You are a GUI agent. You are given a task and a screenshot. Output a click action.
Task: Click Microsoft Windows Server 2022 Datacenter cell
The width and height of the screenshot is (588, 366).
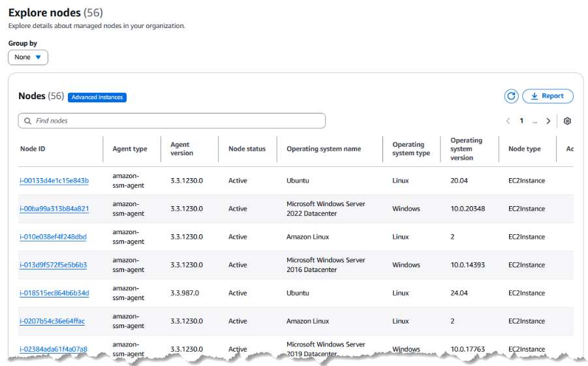point(326,209)
